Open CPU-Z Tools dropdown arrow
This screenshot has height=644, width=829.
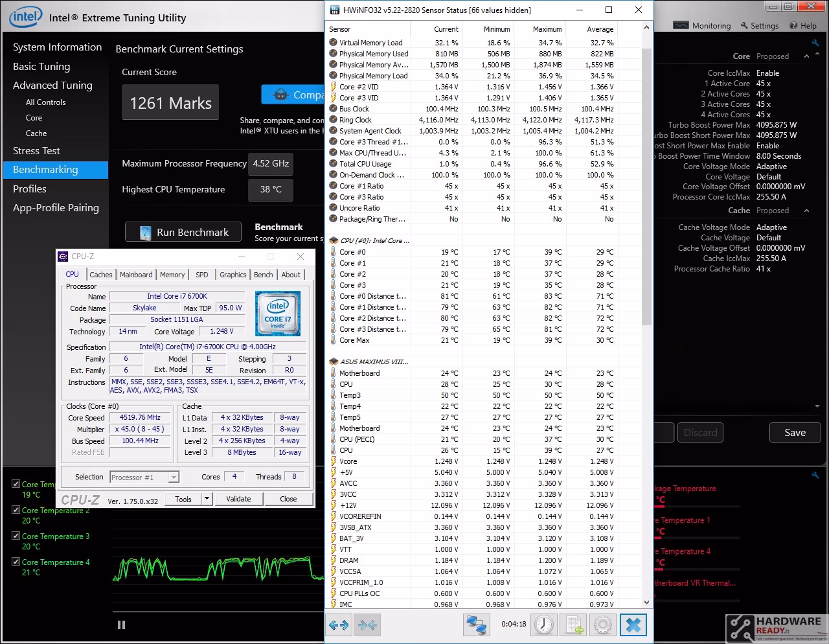[207, 499]
